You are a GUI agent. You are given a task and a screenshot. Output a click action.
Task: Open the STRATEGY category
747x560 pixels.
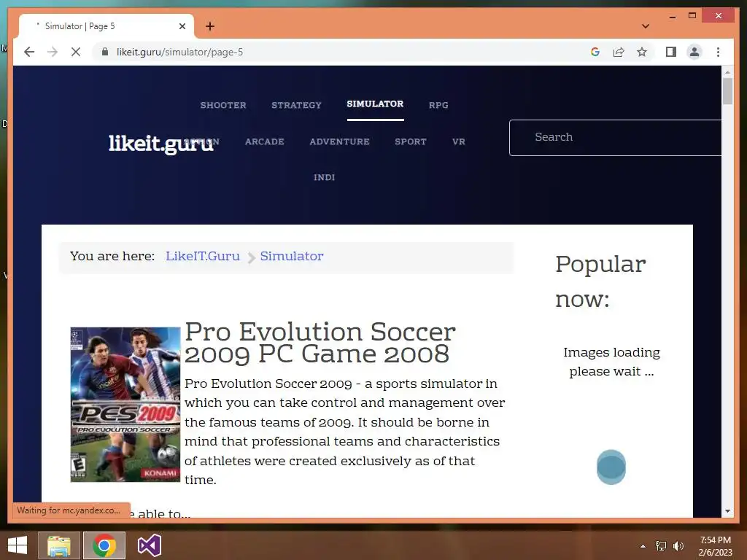click(x=296, y=105)
